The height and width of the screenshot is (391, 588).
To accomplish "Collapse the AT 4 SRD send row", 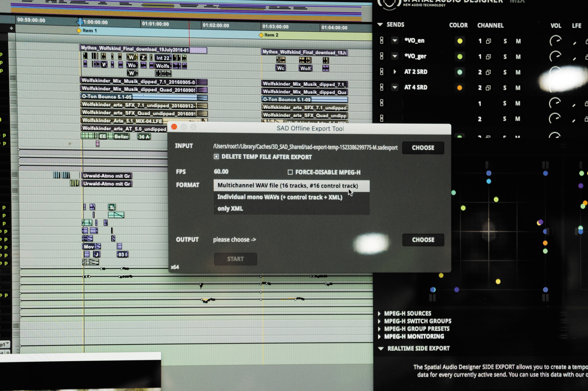I will [x=395, y=87].
